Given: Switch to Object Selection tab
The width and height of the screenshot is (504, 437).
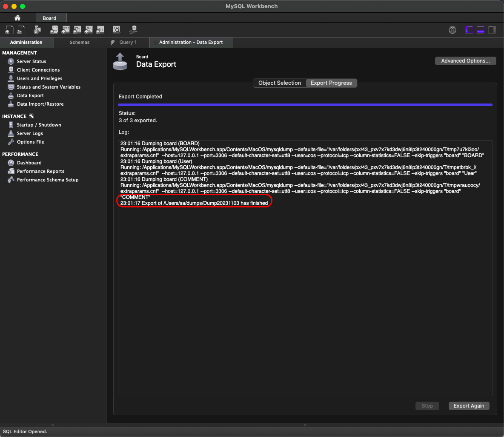Looking at the screenshot, I should point(280,83).
